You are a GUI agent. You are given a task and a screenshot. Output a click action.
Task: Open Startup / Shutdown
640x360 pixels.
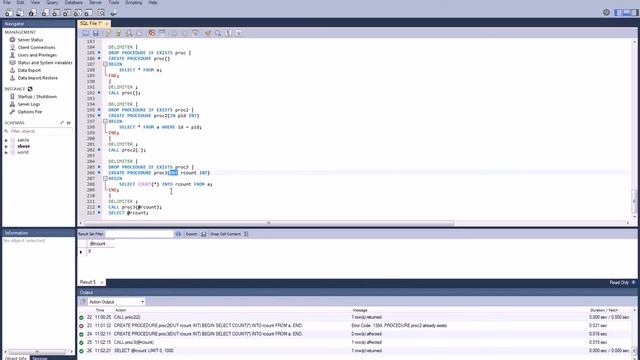pyautogui.click(x=37, y=97)
